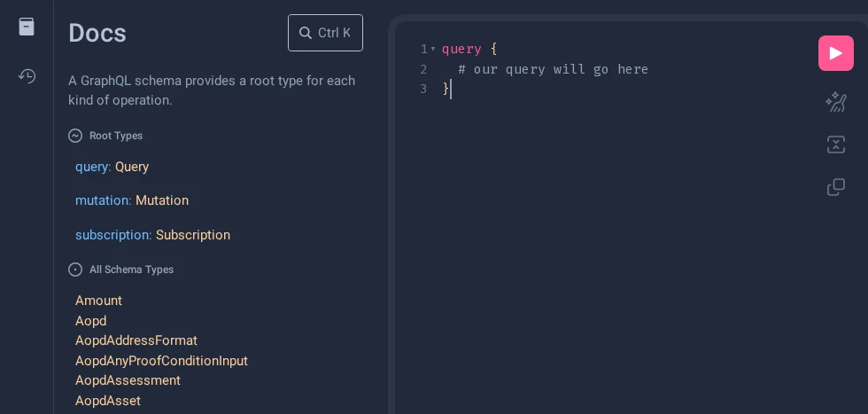
Task: Open the Aopd schema type
Action: click(90, 321)
